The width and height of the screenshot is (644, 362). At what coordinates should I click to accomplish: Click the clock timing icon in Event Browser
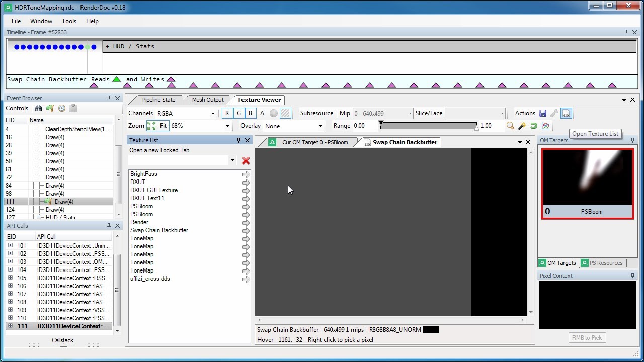point(62,108)
